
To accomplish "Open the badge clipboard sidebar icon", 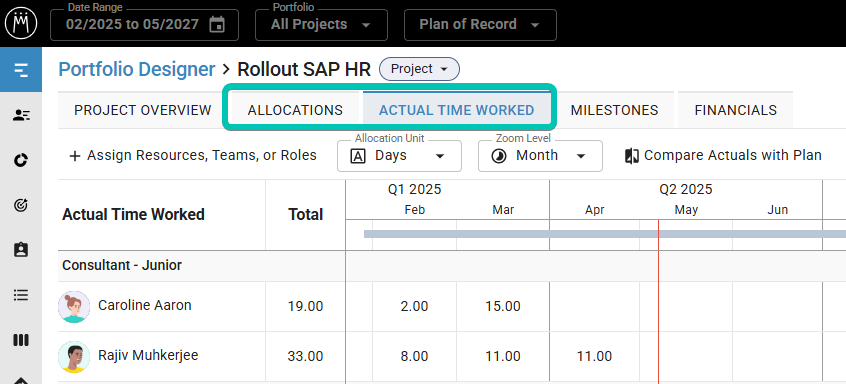I will point(21,250).
